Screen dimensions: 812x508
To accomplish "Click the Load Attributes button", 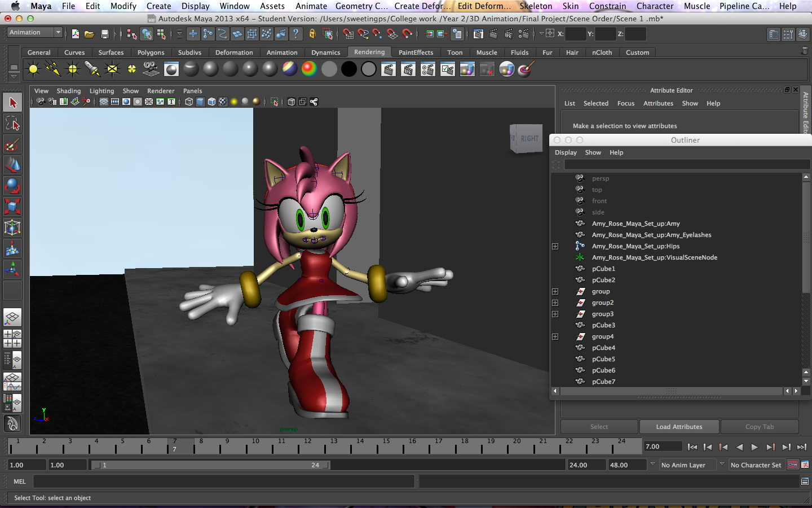I will 679,427.
